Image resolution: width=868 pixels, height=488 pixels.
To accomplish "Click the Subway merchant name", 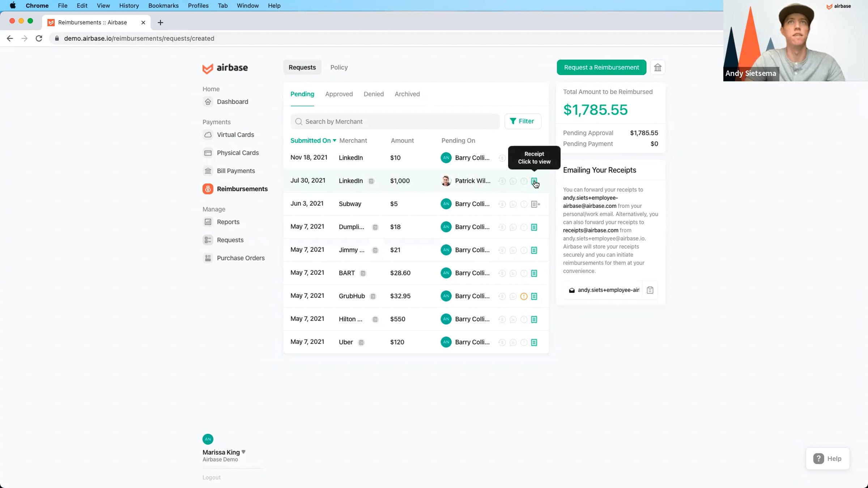I will point(350,204).
